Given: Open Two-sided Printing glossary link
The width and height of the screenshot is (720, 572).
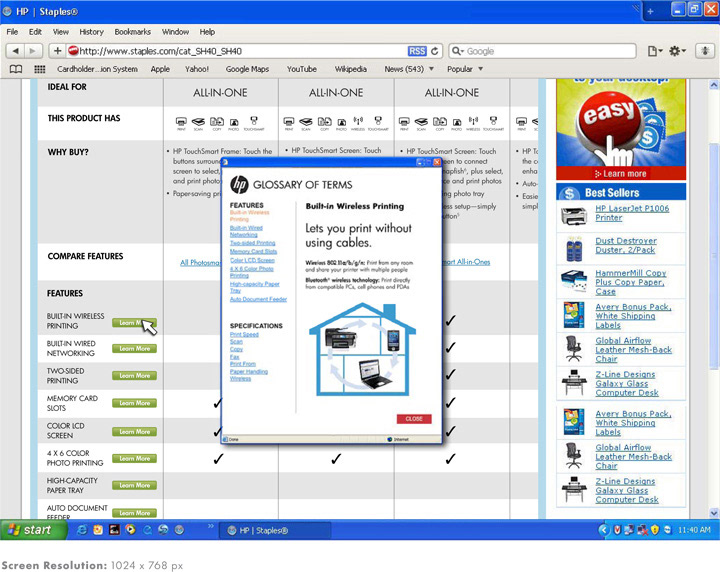Looking at the screenshot, I should 253,243.
